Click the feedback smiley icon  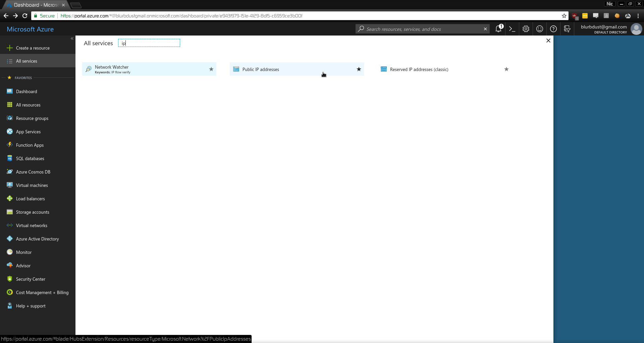(539, 29)
